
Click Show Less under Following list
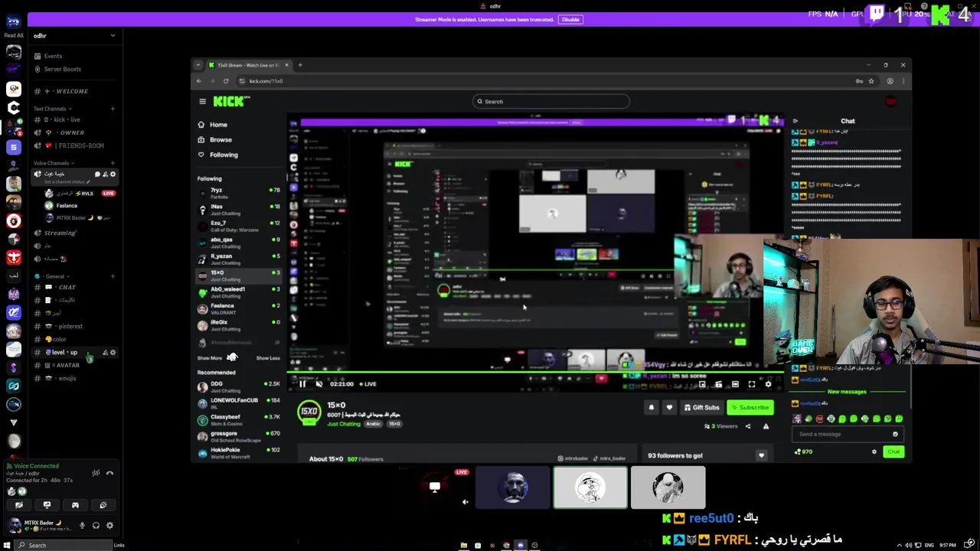click(x=268, y=358)
